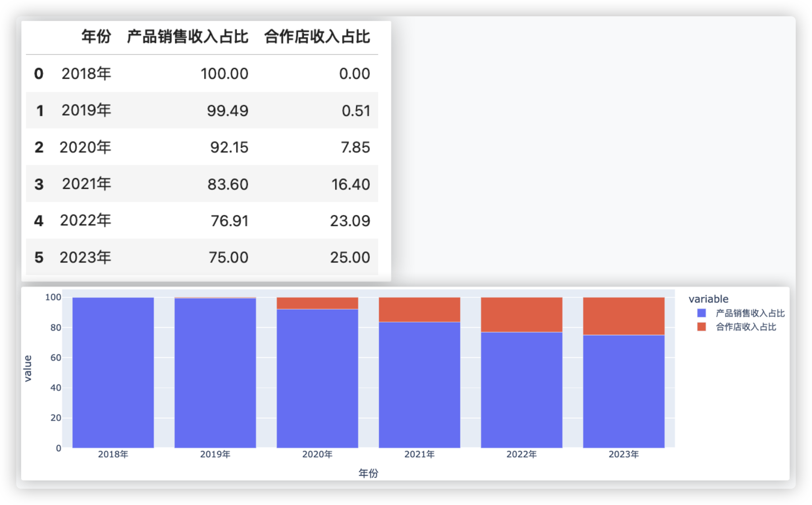Select table row index 4
The height and width of the screenshot is (505, 812).
point(39,221)
